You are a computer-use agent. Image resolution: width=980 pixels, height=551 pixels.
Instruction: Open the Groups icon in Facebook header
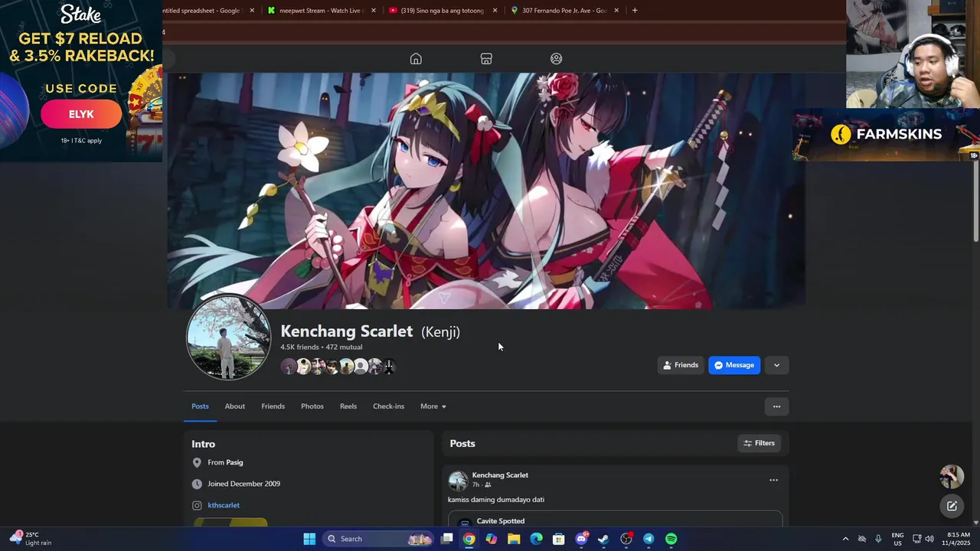tap(557, 59)
